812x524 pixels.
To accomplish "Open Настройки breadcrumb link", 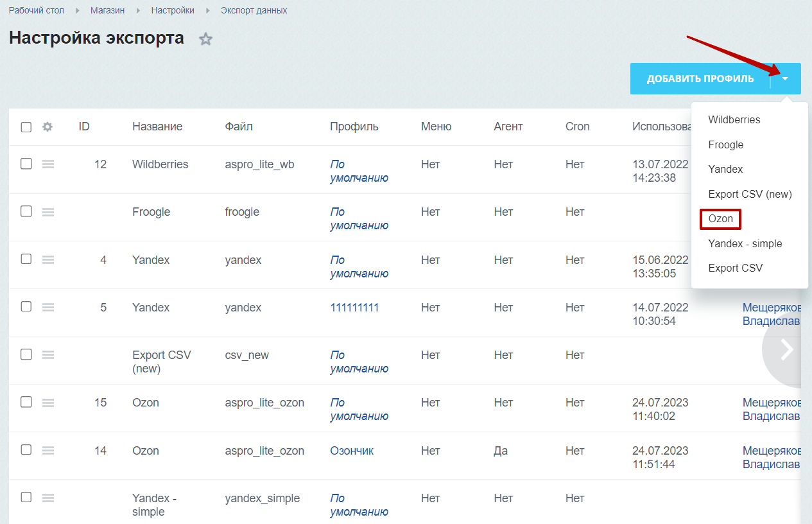I will pyautogui.click(x=173, y=11).
